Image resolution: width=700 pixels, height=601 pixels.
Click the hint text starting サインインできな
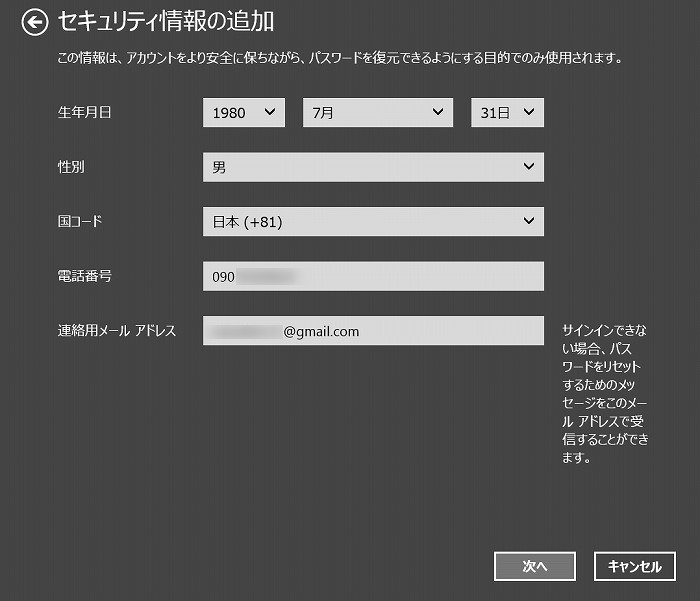point(605,393)
